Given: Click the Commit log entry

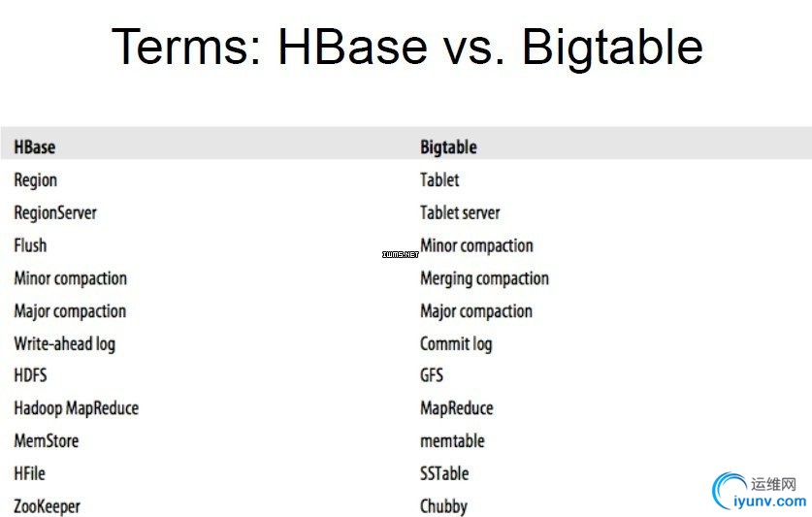Looking at the screenshot, I should coord(456,343).
